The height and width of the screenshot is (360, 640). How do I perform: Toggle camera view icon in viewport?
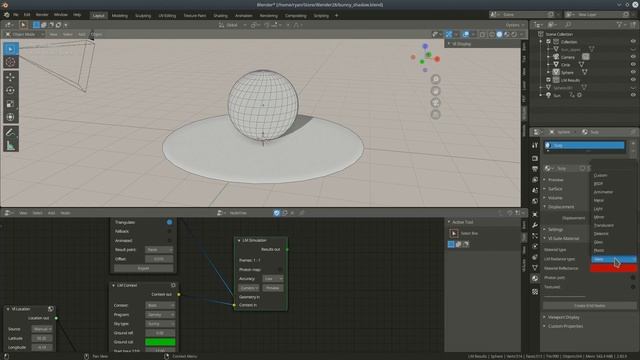pyautogui.click(x=436, y=103)
